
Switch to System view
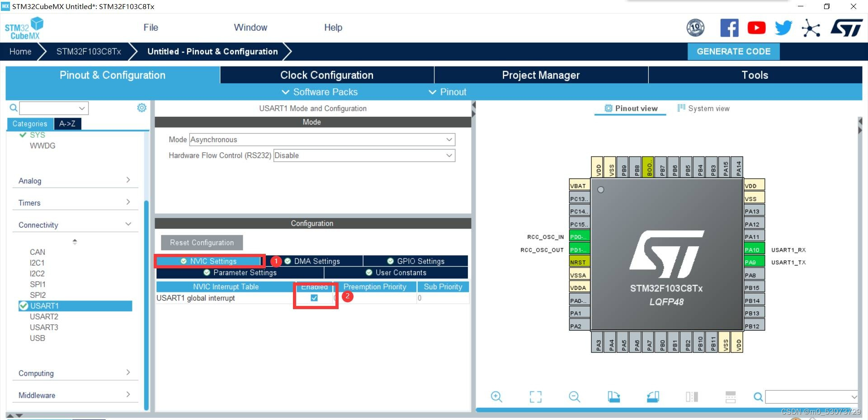tap(703, 108)
